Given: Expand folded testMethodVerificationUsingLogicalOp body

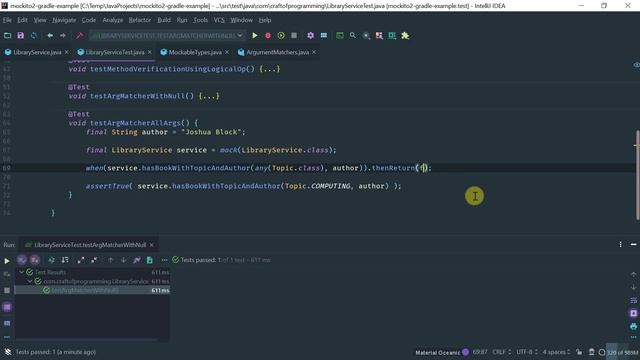Looking at the screenshot, I should (270, 69).
